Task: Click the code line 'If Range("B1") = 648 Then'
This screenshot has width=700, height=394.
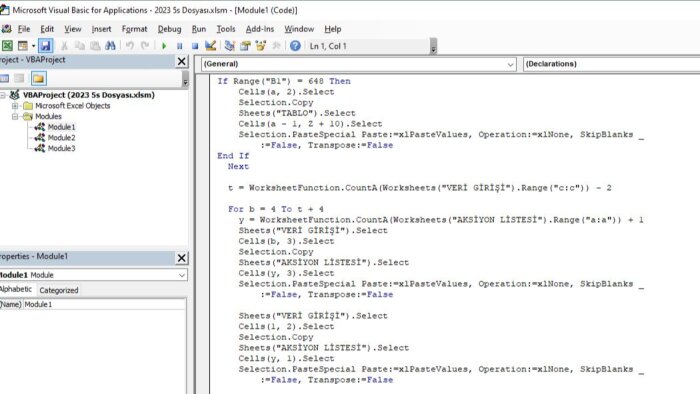Action: pos(284,81)
